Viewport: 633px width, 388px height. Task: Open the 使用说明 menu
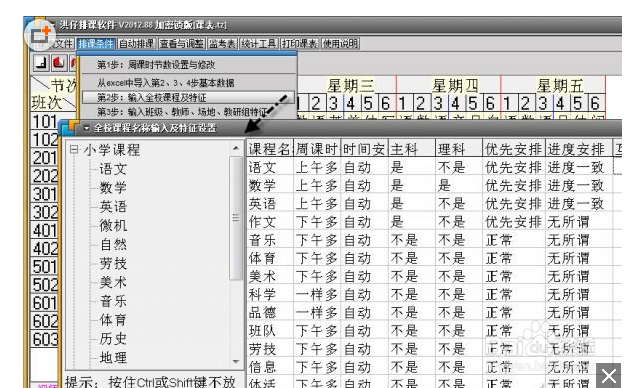(x=340, y=44)
